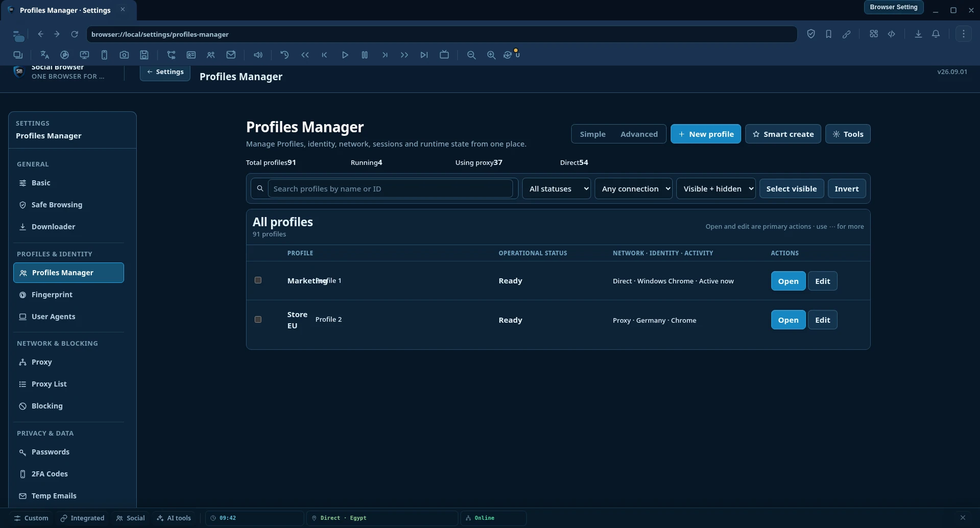This screenshot has width=980, height=528.
Task: Open the downloads arrow icon
Action: (918, 34)
